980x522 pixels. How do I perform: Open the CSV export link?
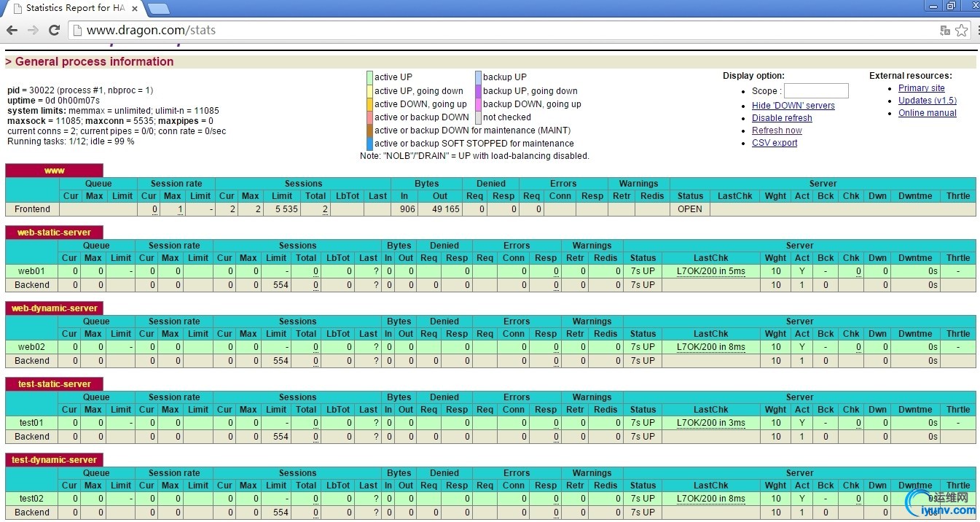click(775, 143)
